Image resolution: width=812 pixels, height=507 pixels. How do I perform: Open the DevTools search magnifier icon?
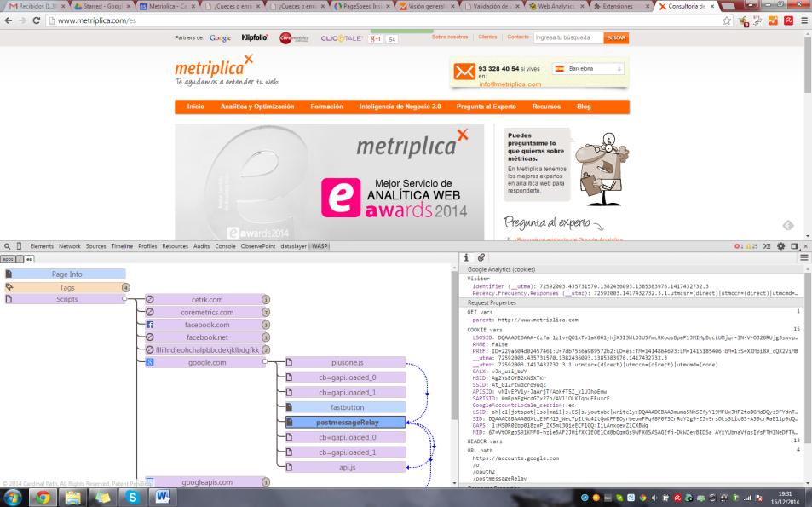(8, 246)
